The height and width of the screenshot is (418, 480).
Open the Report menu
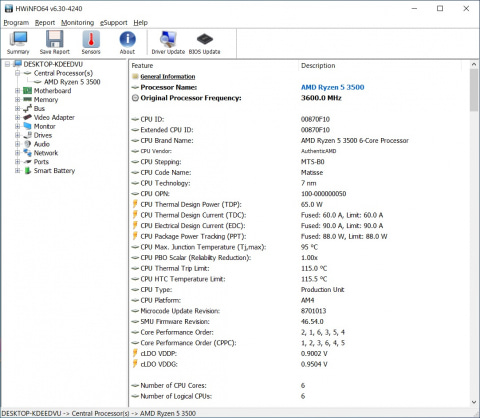pyautogui.click(x=45, y=23)
